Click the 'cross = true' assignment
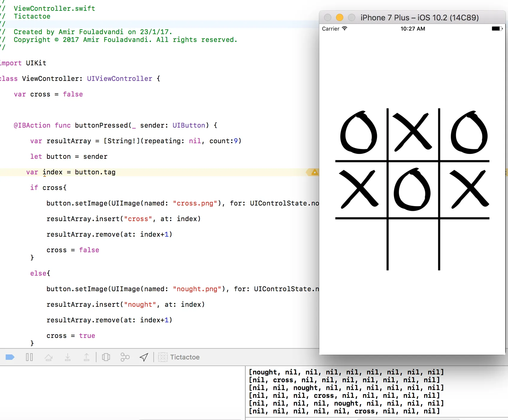508x420 pixels. click(71, 336)
